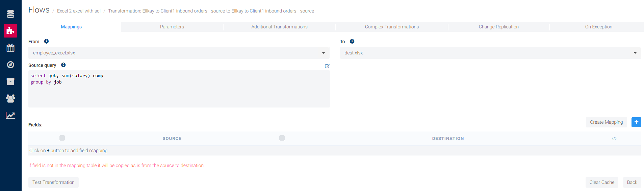The height and width of the screenshot is (191, 644).
Task: Open the line chart statistics icon
Action: (10, 115)
